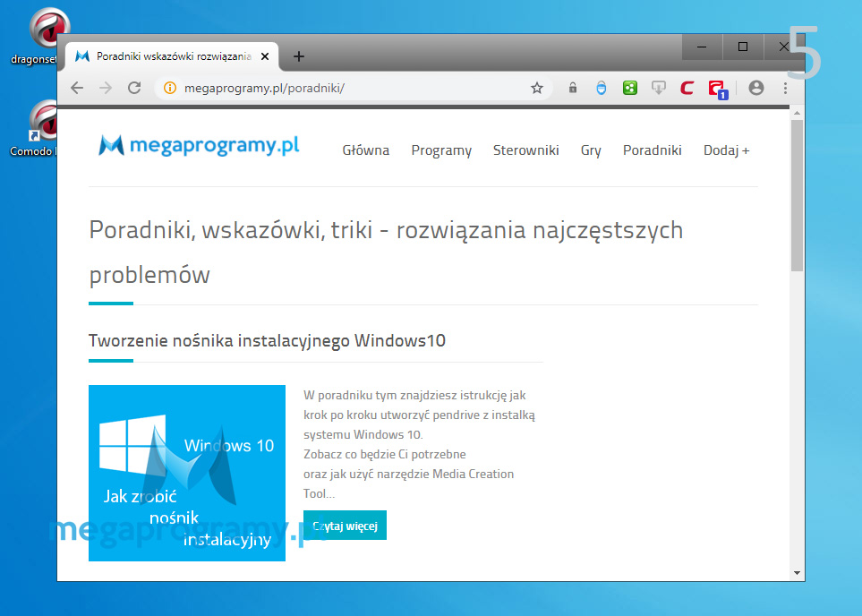862x616 pixels.
Task: Open the green dice extension icon
Action: (630, 88)
